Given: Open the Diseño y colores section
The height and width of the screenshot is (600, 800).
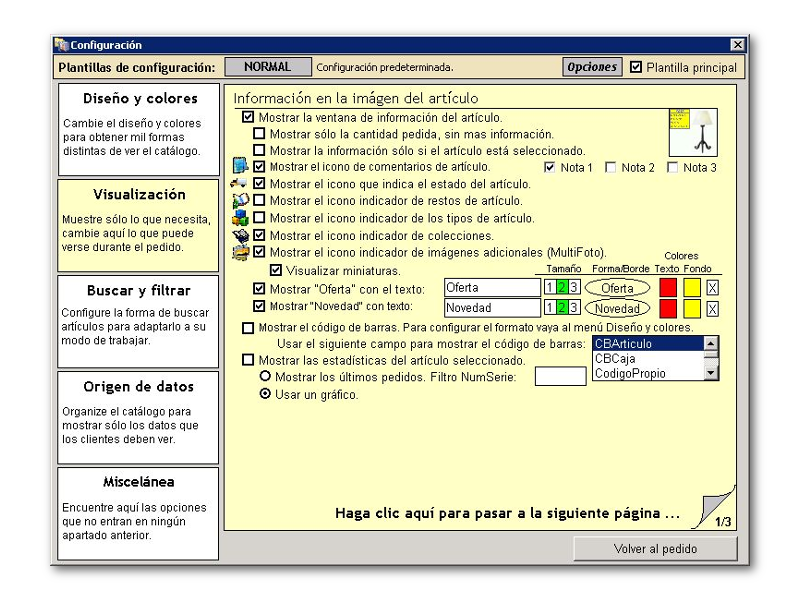Looking at the screenshot, I should click(x=139, y=130).
